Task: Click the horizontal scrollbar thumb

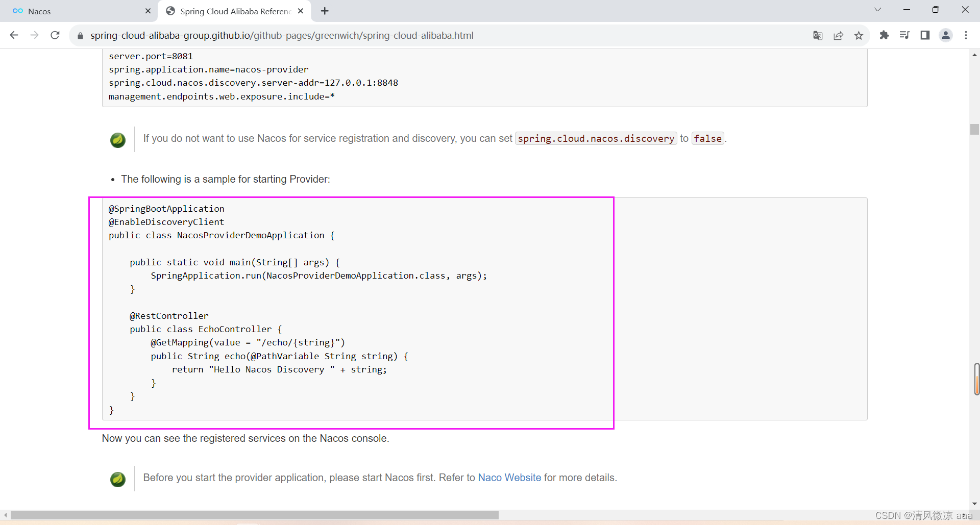Action: click(x=254, y=515)
